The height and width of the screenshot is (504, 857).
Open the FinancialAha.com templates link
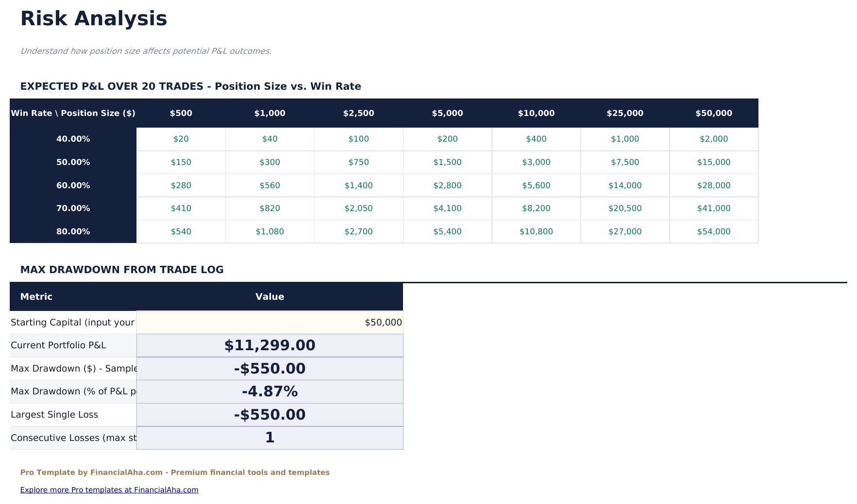(x=109, y=489)
